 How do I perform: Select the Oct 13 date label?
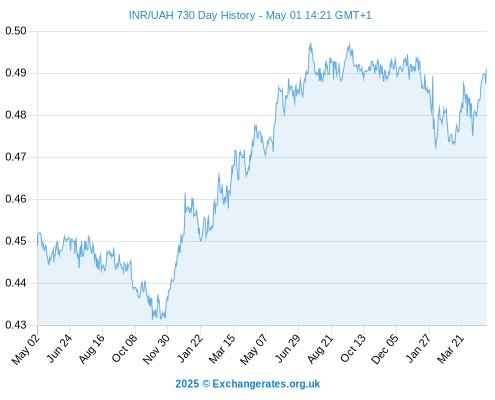pos(353,349)
